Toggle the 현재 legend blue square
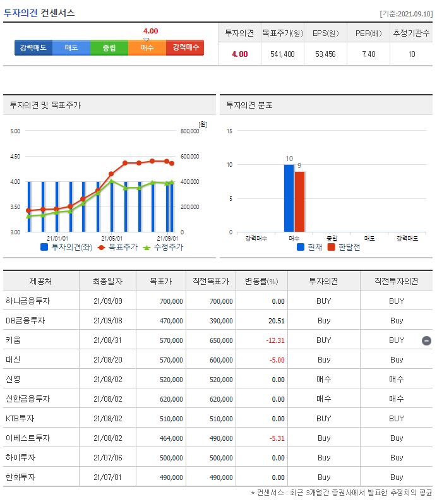 tap(301, 247)
